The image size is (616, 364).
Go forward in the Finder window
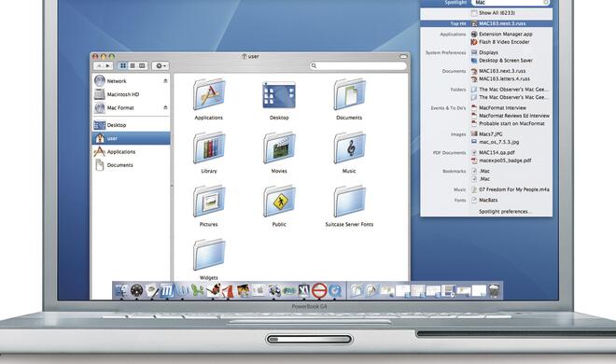[x=108, y=65]
